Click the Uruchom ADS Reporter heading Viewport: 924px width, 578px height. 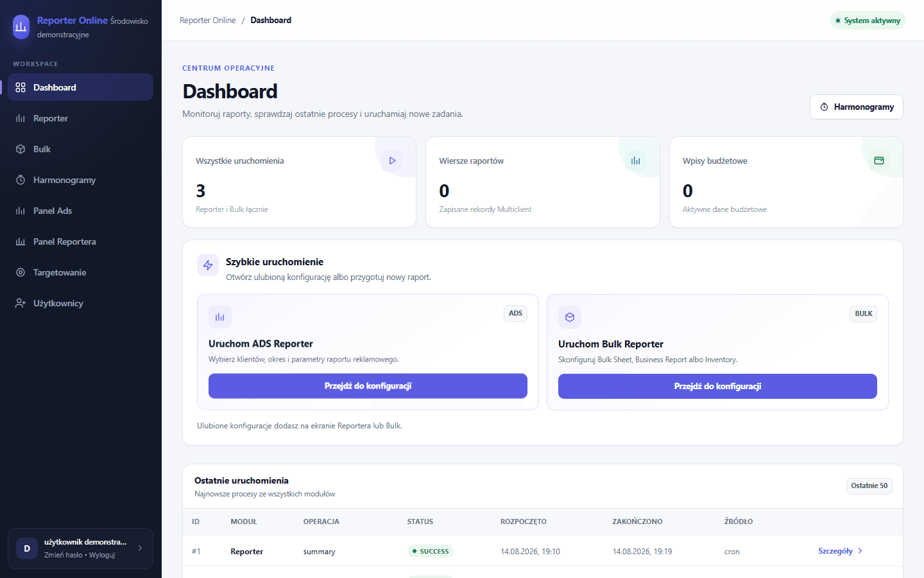[x=261, y=344]
